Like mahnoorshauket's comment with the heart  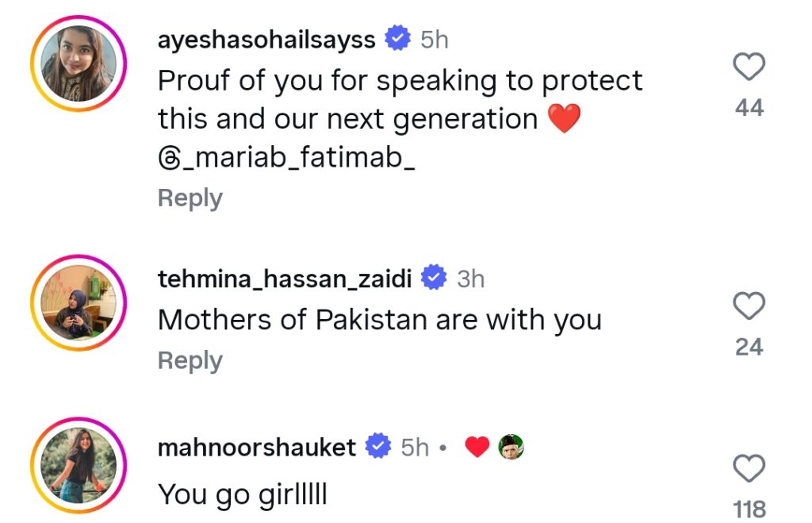(x=749, y=468)
